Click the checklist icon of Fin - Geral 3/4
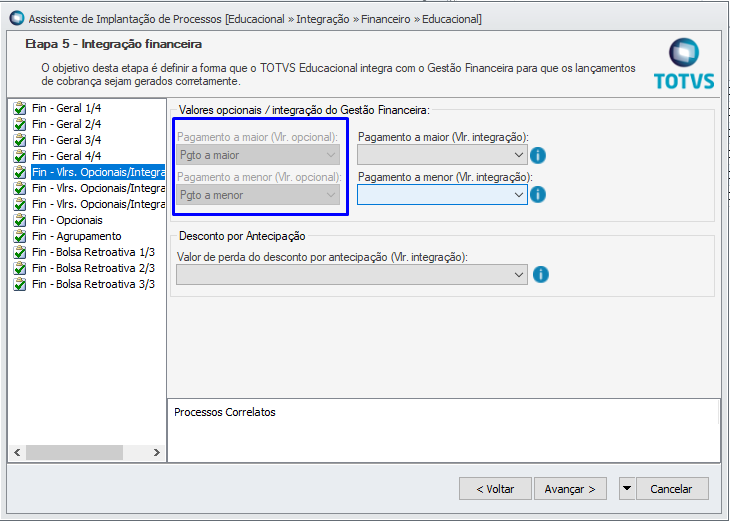The height and width of the screenshot is (521, 730). click(x=20, y=140)
